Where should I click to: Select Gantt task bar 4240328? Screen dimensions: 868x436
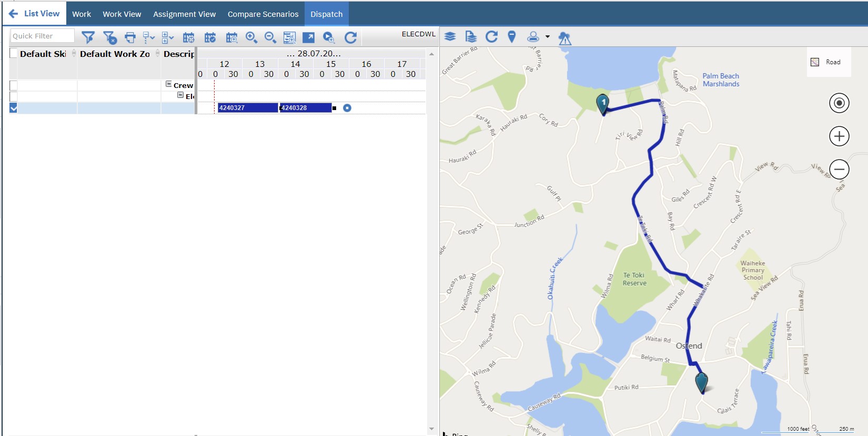tap(306, 108)
